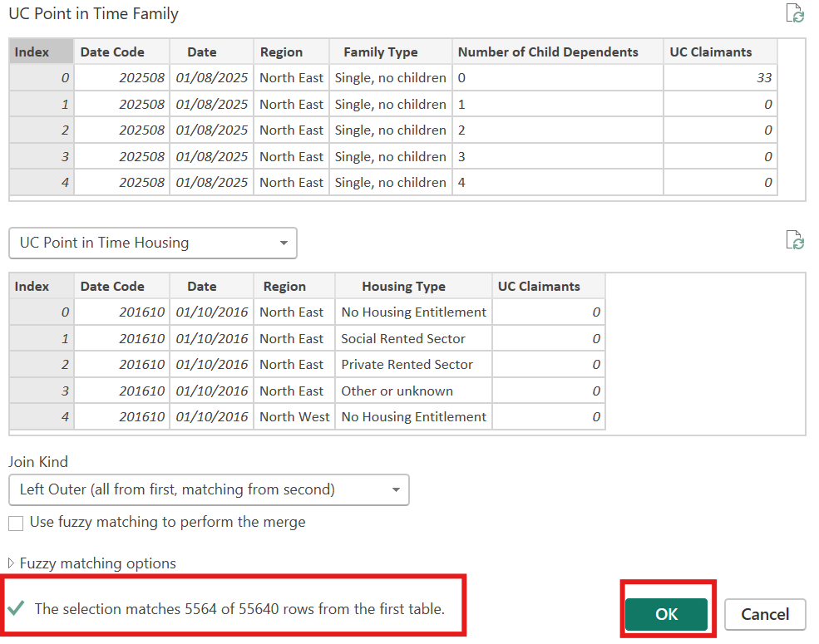Screen dimensions: 819x644
Task: Click UC Claimants value 33 in Family table
Action: (x=720, y=78)
